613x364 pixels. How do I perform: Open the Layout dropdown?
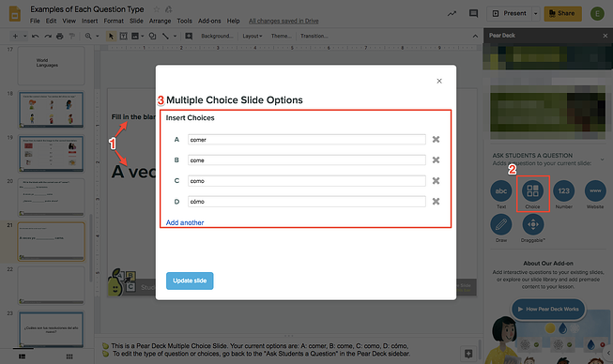pyautogui.click(x=253, y=36)
